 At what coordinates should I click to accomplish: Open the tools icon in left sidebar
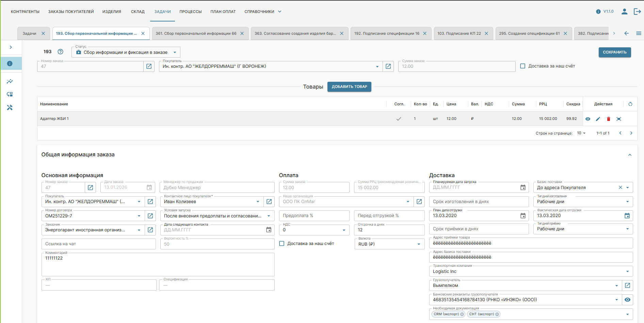pos(10,108)
